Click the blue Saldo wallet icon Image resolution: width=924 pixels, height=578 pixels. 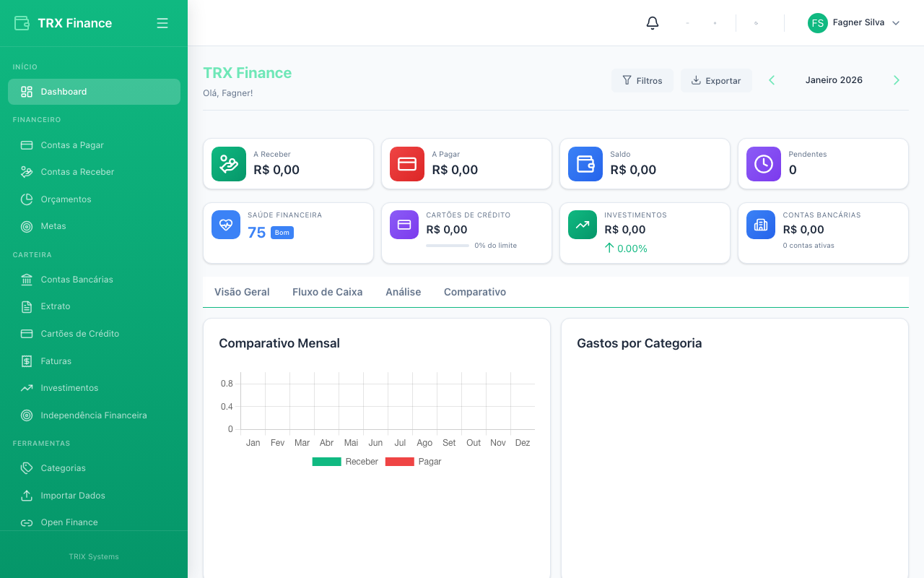pyautogui.click(x=585, y=164)
